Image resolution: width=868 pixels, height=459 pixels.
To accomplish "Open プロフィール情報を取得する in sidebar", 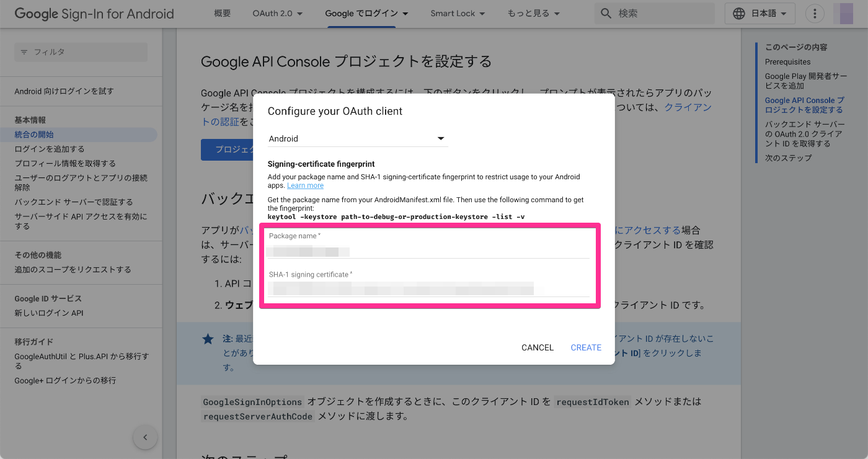I will click(65, 163).
